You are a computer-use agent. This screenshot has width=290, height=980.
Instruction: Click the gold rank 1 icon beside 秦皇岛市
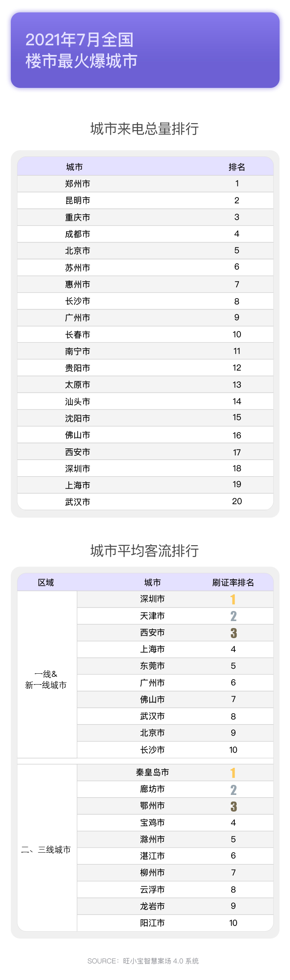point(233,773)
